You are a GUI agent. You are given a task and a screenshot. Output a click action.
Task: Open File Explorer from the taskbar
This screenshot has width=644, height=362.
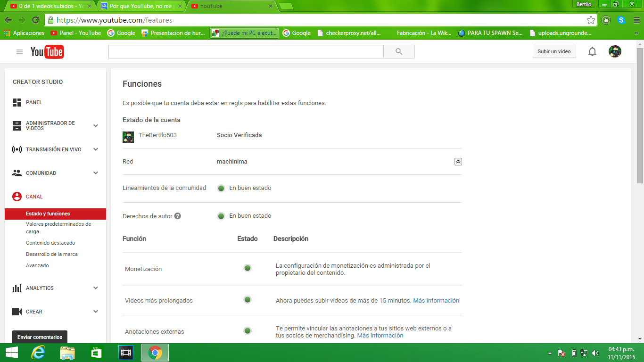[x=67, y=353]
